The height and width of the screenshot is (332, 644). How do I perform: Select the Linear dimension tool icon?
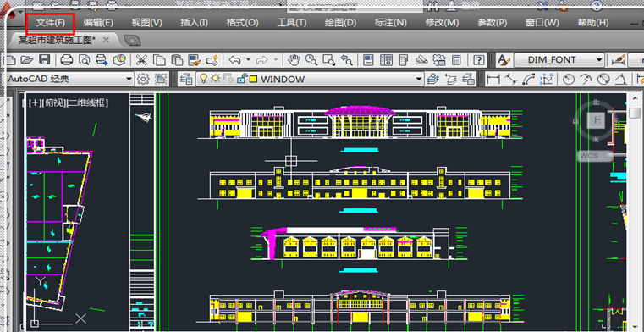click(x=493, y=79)
